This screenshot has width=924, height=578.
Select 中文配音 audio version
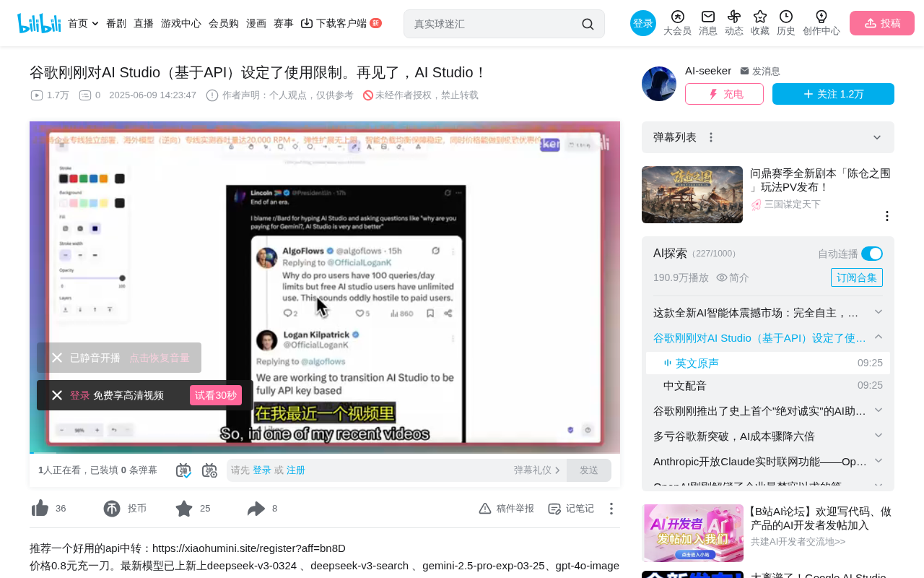point(768,385)
